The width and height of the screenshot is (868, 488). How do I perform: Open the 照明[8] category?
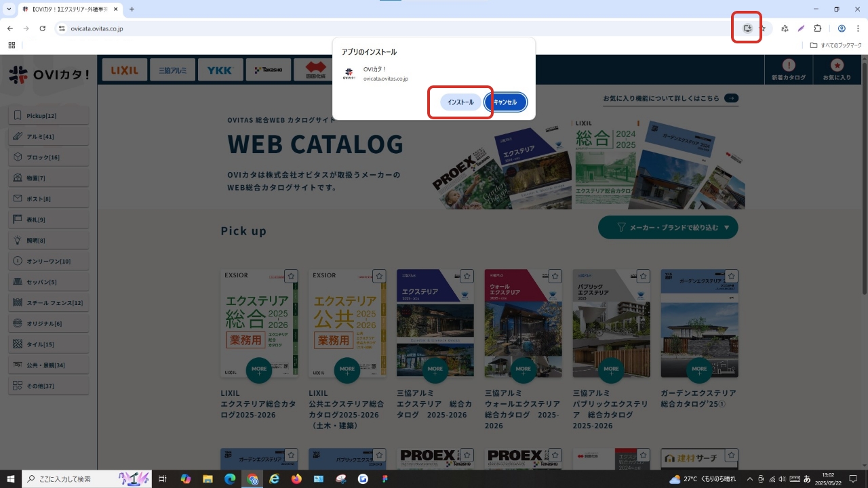click(x=49, y=240)
